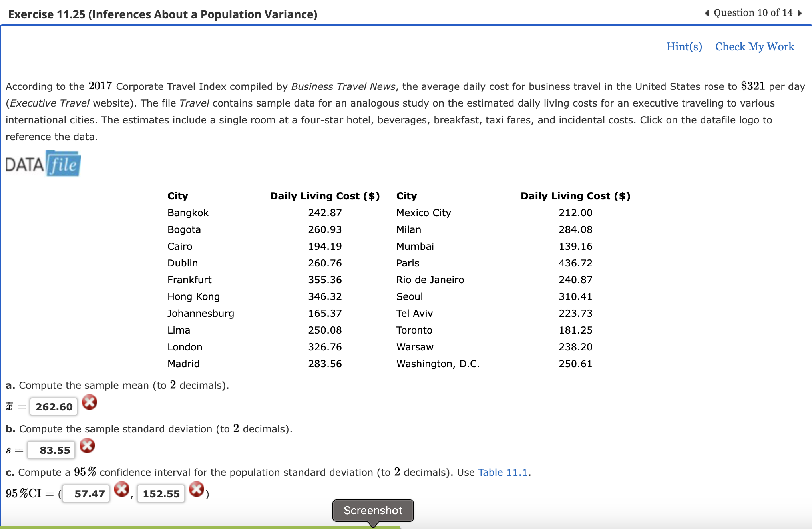
Task: Click Check My Work
Action: tap(754, 47)
